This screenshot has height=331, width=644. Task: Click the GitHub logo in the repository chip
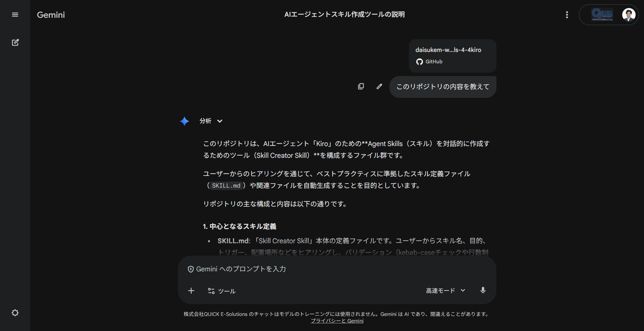[x=419, y=62]
